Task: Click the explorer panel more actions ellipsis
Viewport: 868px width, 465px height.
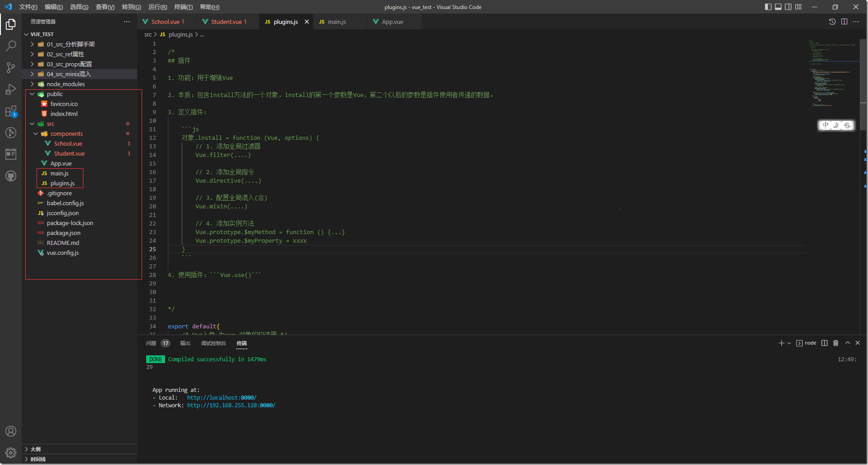Action: (127, 22)
